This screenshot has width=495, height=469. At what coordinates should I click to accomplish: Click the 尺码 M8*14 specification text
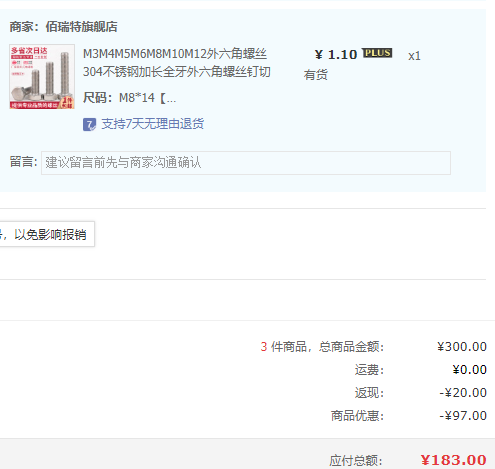pyautogui.click(x=129, y=98)
